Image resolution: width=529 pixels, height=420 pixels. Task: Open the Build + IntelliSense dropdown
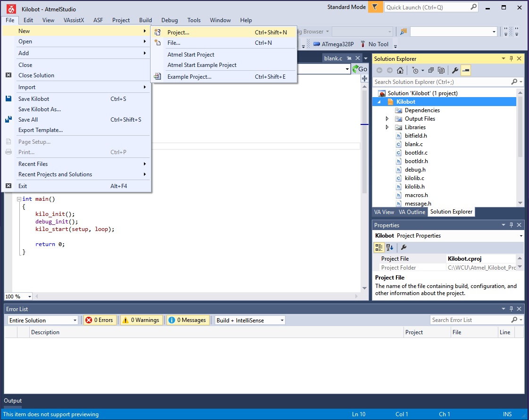pos(250,320)
